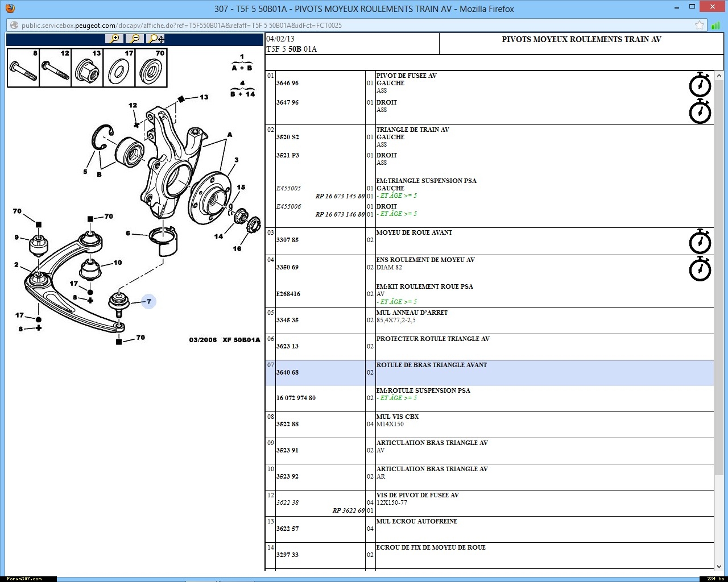The image size is (728, 582).
Task: Click the green signal bars icon
Action: pos(715,25)
